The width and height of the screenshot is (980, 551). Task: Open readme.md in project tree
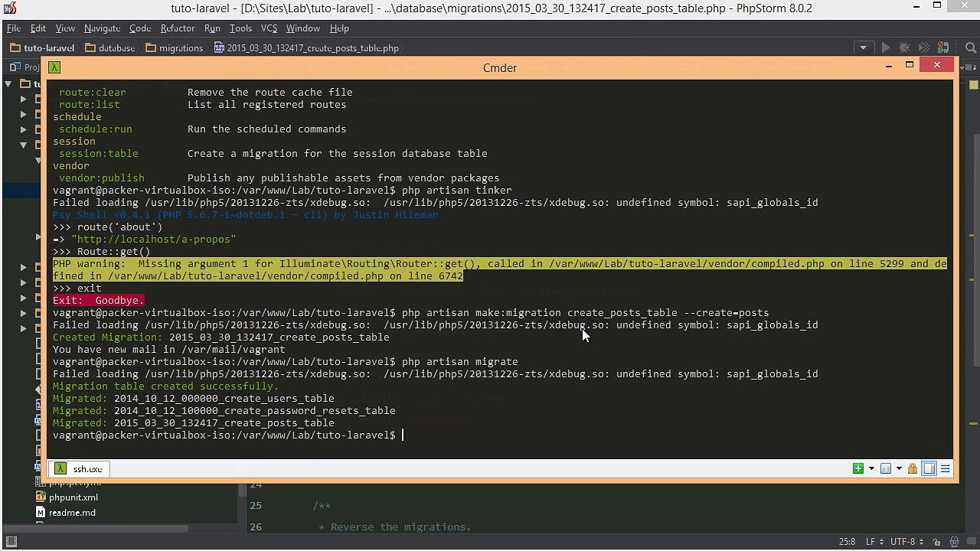click(72, 513)
